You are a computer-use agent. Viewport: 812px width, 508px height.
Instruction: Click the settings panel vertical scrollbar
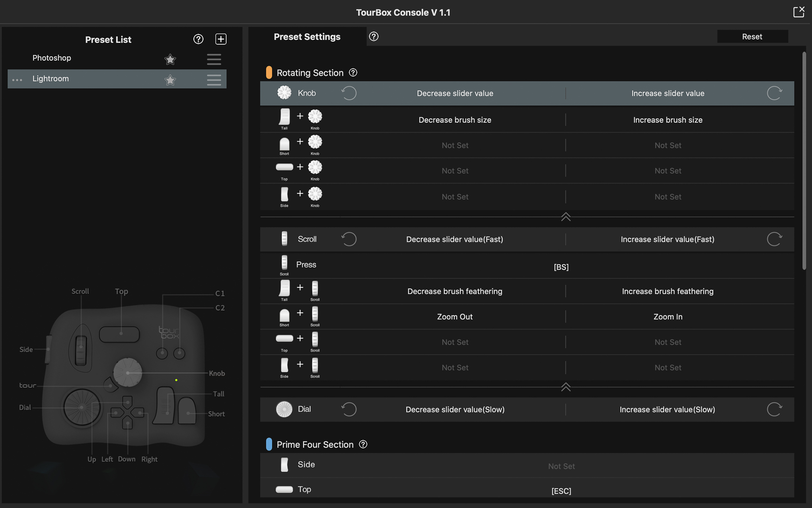pos(804,160)
